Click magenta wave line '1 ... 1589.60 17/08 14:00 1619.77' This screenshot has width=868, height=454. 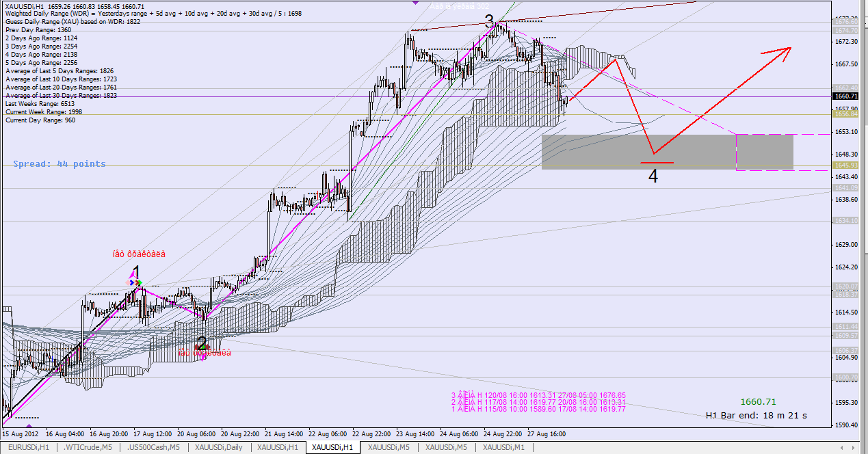point(538,409)
